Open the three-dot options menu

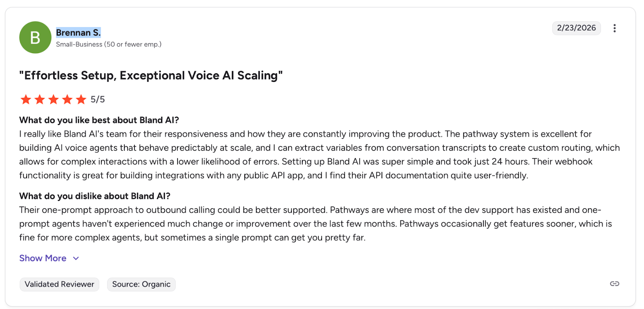coord(614,28)
